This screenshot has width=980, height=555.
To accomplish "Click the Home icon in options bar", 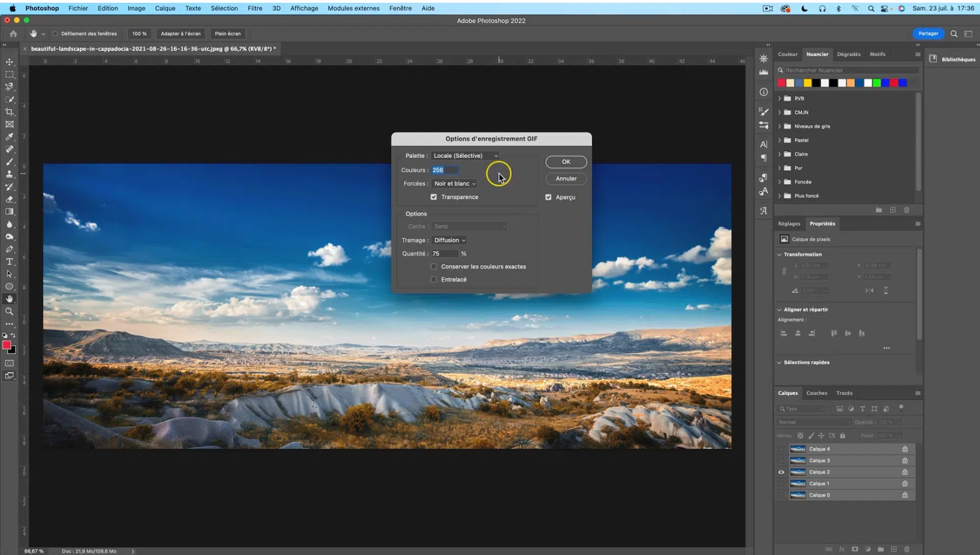I will point(13,34).
